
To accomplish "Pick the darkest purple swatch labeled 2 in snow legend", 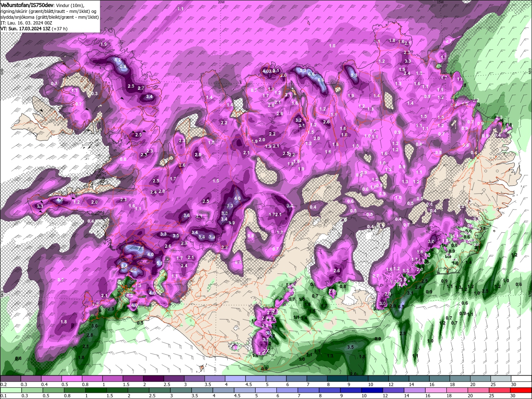I will (x=153, y=379).
